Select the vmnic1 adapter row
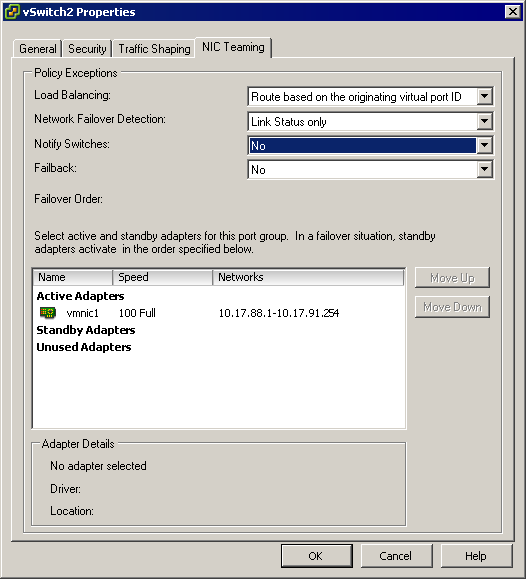526x579 pixels. click(219, 313)
